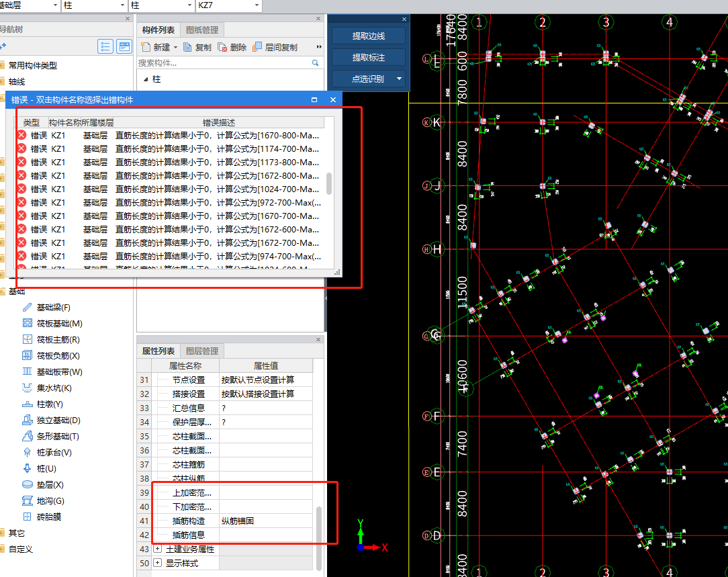The height and width of the screenshot is (577, 728).
Task: Close the property list panel
Action: (x=318, y=339)
